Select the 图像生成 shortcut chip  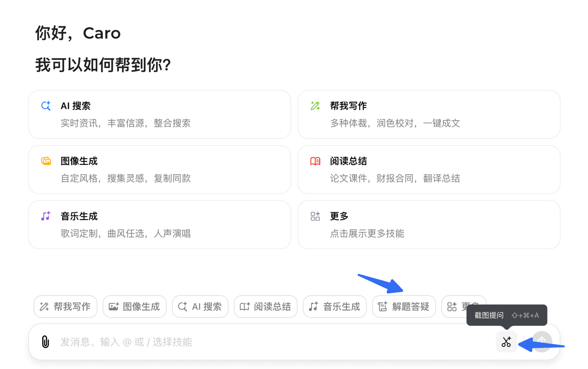(134, 307)
